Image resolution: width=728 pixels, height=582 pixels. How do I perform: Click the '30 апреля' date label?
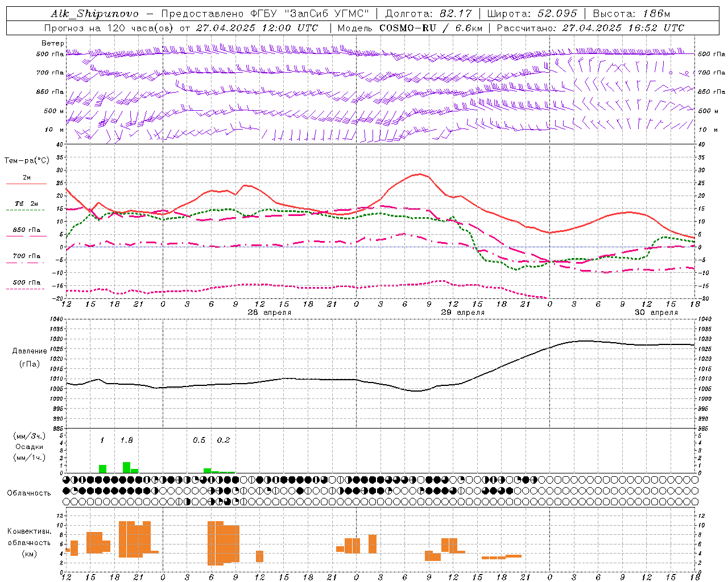click(x=656, y=313)
